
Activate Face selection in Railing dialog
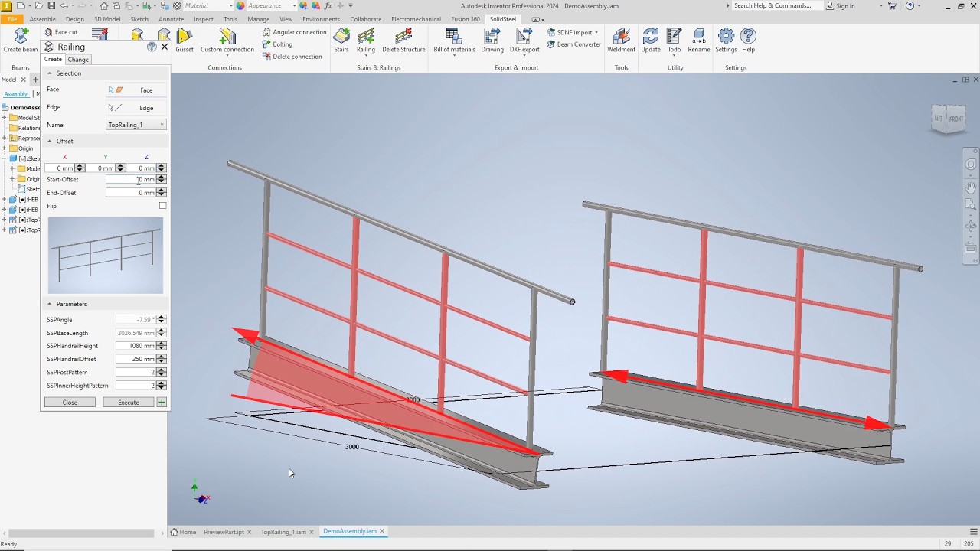click(136, 90)
